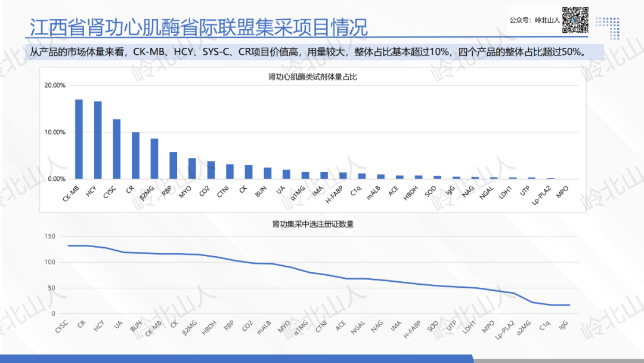Click the 150 value on the line chart axis
Viewport: 644px width, 363px height.
[x=49, y=236]
